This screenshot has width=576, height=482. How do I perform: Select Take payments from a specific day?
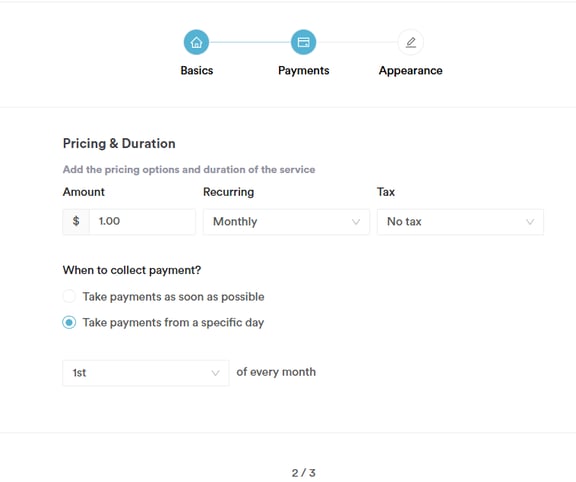[69, 322]
